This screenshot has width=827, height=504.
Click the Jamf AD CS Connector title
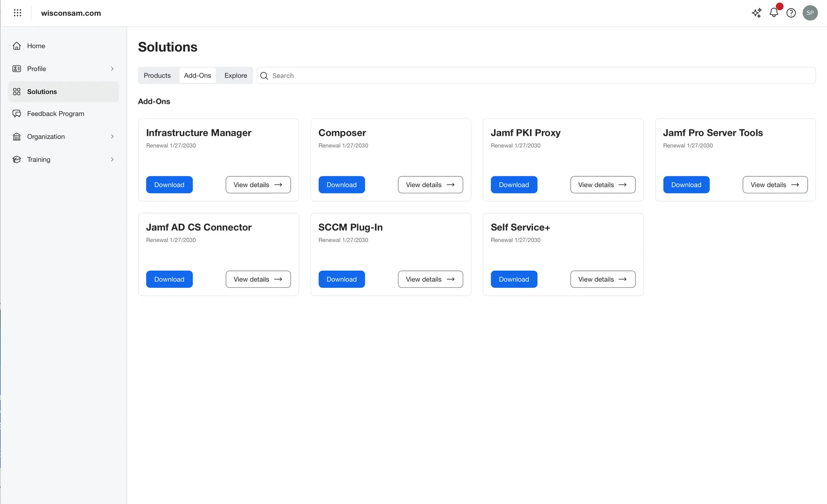click(x=199, y=227)
